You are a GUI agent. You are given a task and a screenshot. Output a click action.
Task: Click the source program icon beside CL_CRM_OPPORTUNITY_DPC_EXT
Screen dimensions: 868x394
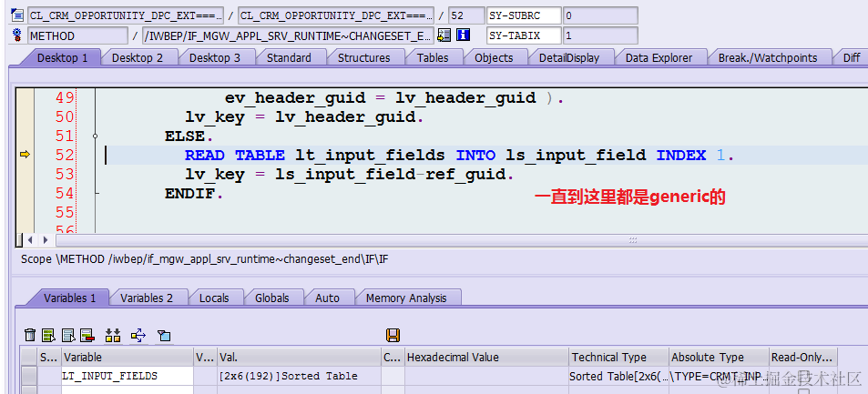tap(17, 15)
